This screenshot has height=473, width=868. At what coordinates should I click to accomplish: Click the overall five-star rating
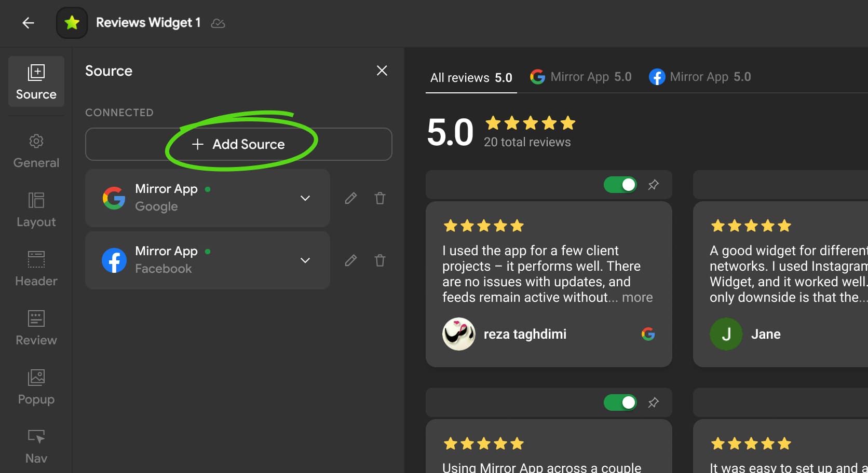pos(531,123)
